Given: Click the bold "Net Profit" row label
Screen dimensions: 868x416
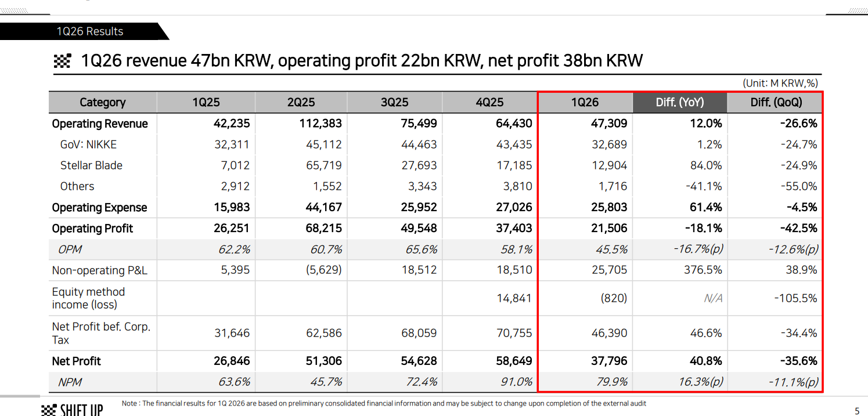Looking at the screenshot, I should (x=76, y=361).
